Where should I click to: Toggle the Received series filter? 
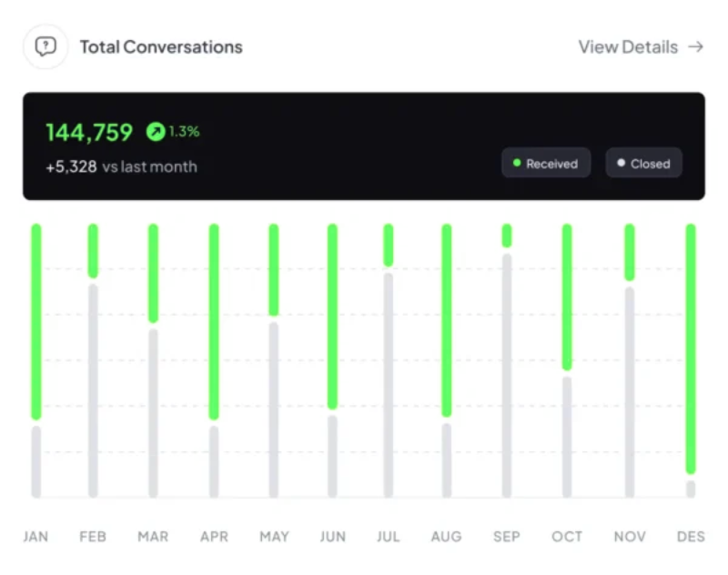pos(546,164)
